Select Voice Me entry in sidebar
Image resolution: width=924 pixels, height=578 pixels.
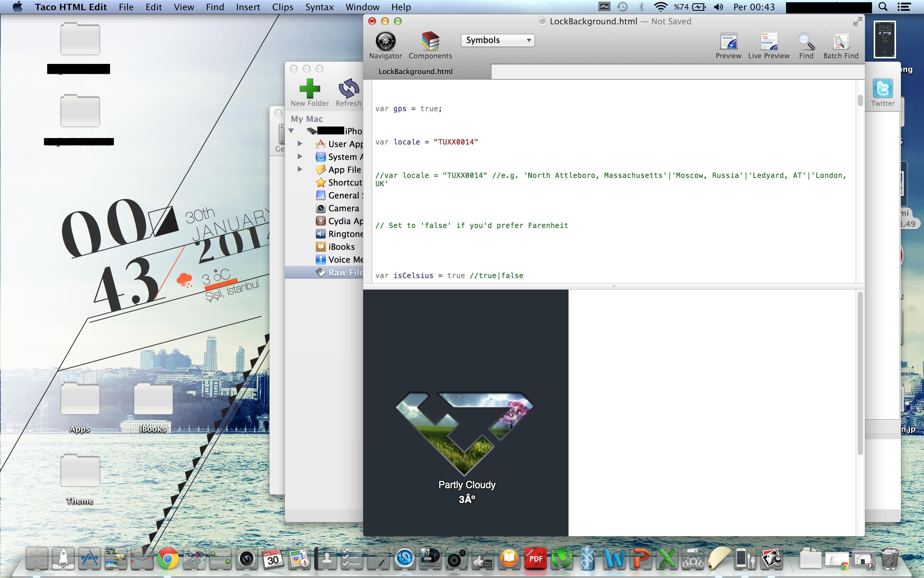324,259
